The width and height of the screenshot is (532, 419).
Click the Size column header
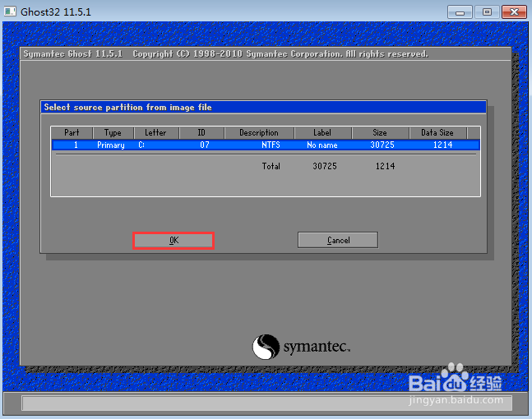(x=380, y=132)
